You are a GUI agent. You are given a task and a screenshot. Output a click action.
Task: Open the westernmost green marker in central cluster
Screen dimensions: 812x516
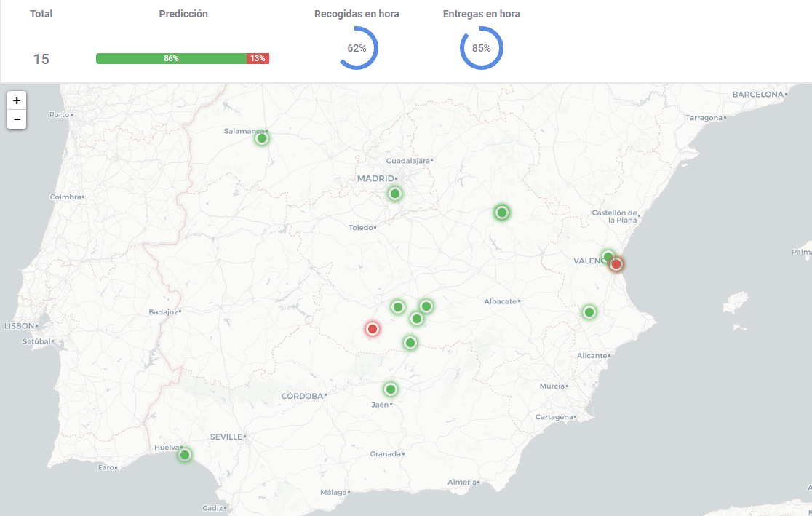(x=398, y=307)
